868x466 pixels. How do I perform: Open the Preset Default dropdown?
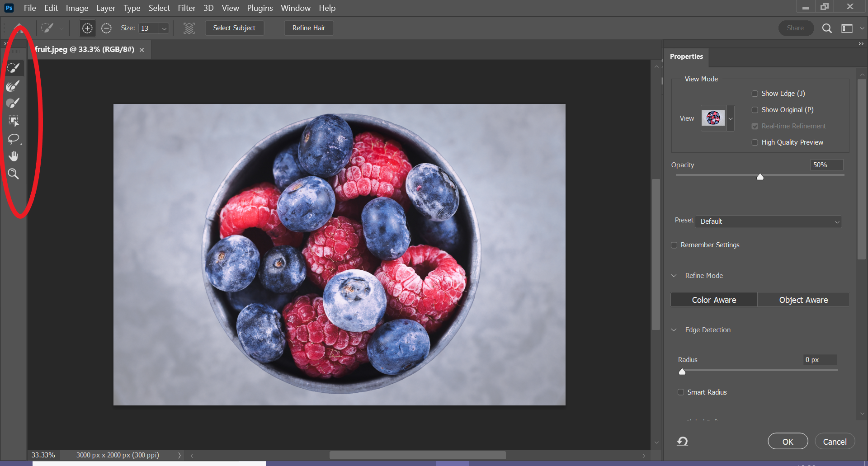point(768,221)
